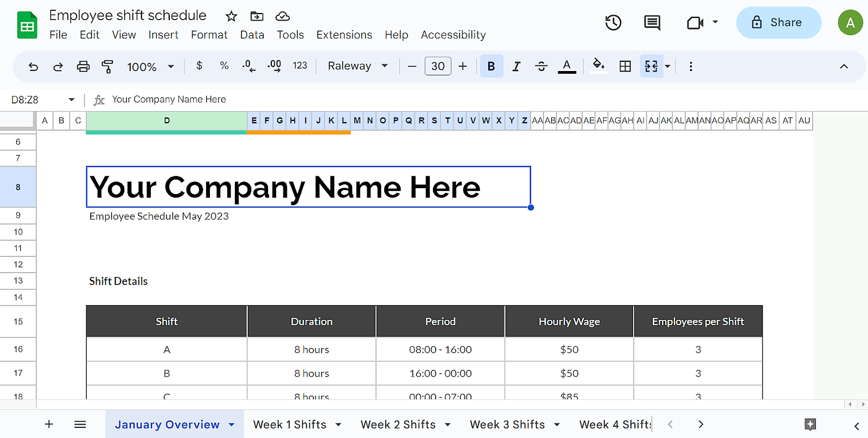The image size is (868, 438).
Task: Expand the 100% zoom dropdown
Action: [x=150, y=67]
